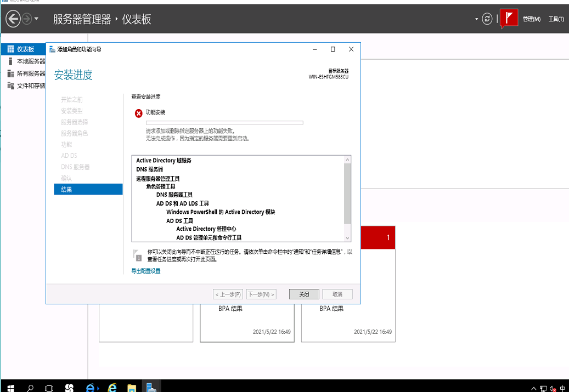Open Microsoft Edge from the taskbar

click(92, 388)
